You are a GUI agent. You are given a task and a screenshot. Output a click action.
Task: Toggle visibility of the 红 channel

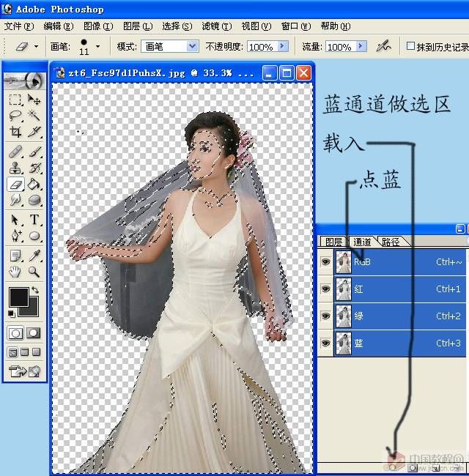pyautogui.click(x=326, y=289)
